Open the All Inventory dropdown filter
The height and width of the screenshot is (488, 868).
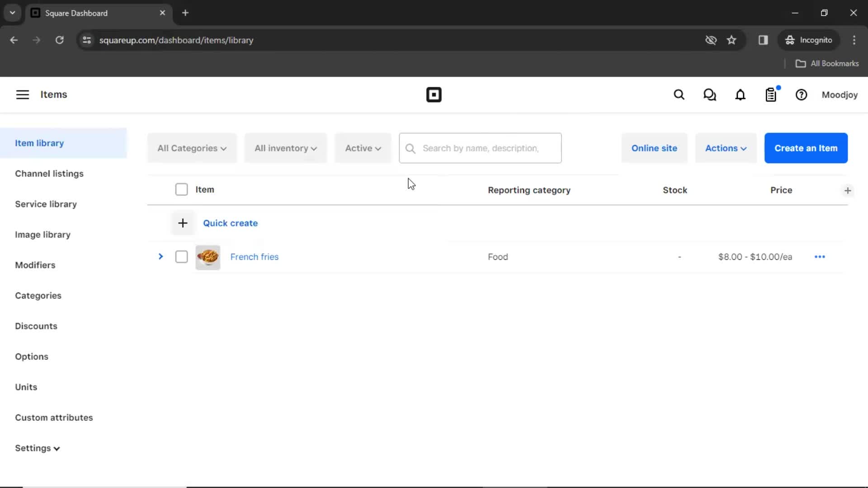click(x=286, y=148)
